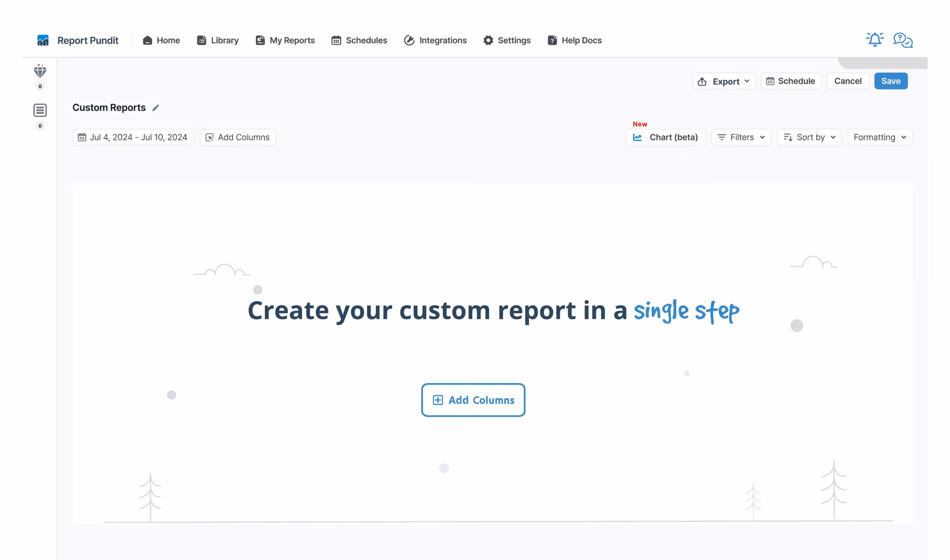The height and width of the screenshot is (560, 950).
Task: Open Help Docs
Action: [575, 40]
